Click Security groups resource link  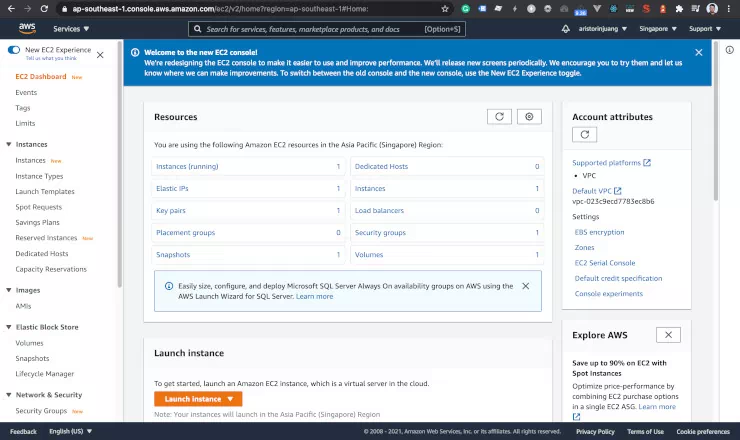click(x=380, y=232)
